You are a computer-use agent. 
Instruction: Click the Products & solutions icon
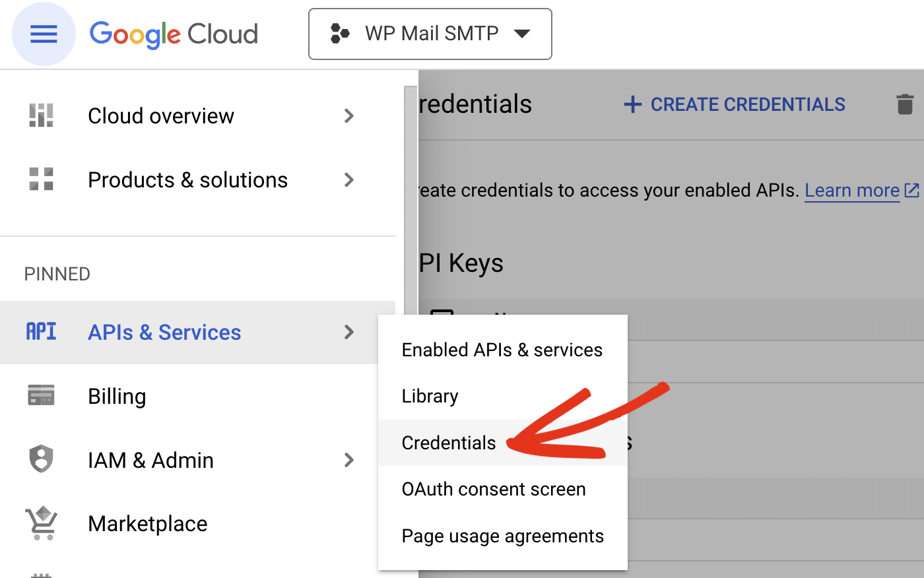pos(41,179)
